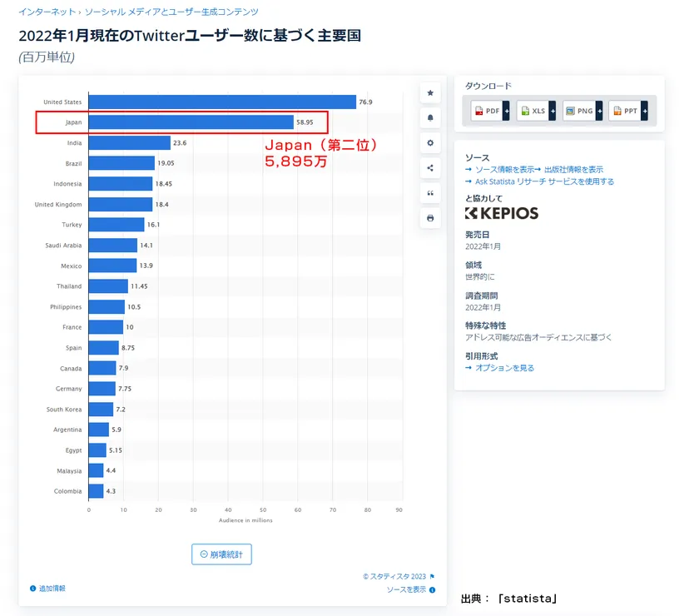Screen dimensions: 699x616
Task: Click the KEPIOS logo
Action: 502,213
